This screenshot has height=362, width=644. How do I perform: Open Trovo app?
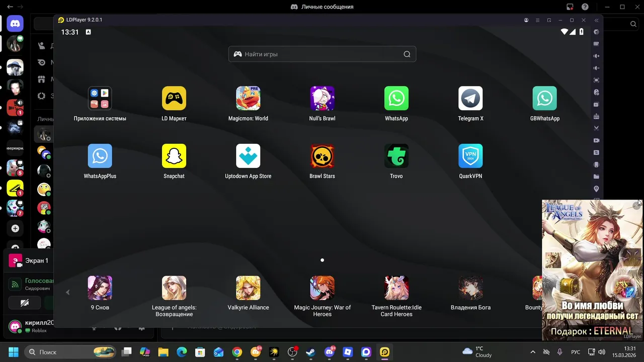[396, 156]
